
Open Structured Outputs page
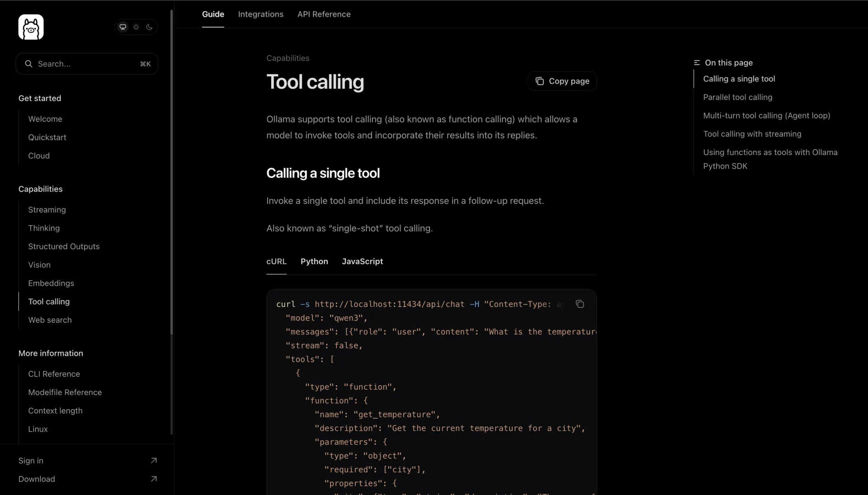tap(64, 246)
